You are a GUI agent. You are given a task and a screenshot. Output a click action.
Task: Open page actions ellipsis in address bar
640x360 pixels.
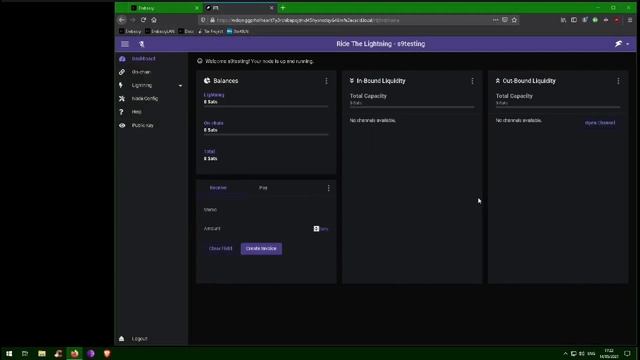pos(496,20)
